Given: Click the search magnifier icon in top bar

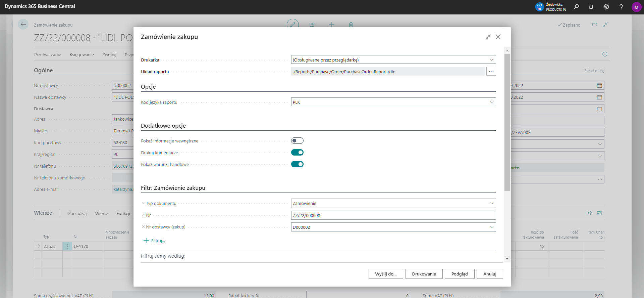Looking at the screenshot, I should tap(576, 7).
